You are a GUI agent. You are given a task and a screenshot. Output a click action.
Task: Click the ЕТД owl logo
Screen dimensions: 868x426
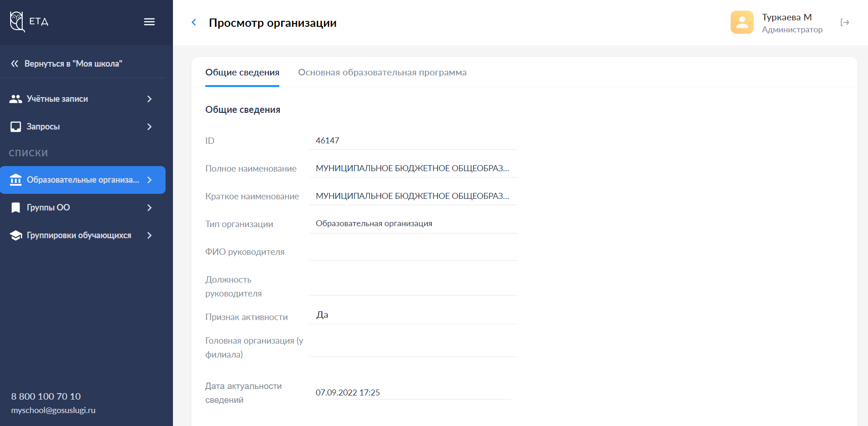coord(18,22)
